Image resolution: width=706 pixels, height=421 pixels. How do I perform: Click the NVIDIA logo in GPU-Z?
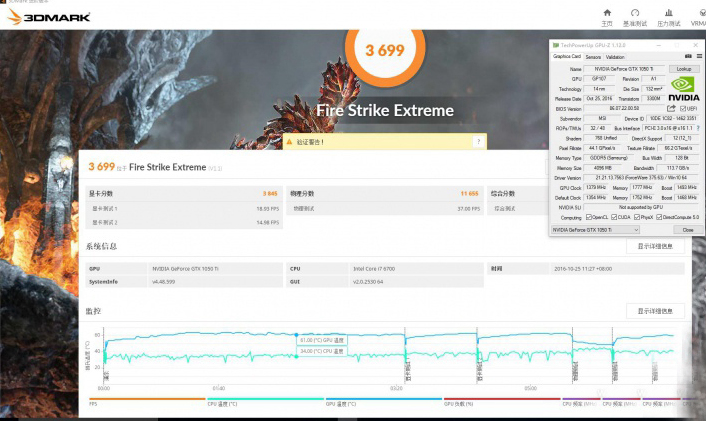coord(683,89)
